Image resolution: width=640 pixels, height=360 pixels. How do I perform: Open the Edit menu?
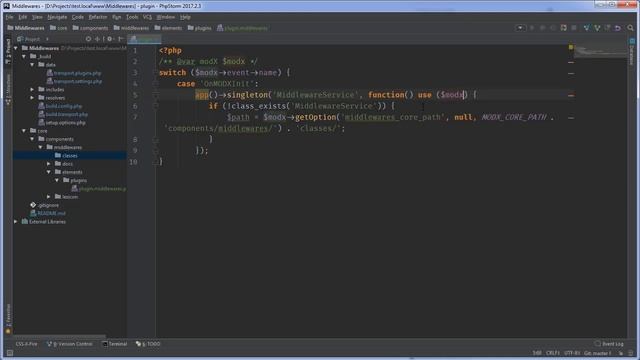[x=22, y=17]
